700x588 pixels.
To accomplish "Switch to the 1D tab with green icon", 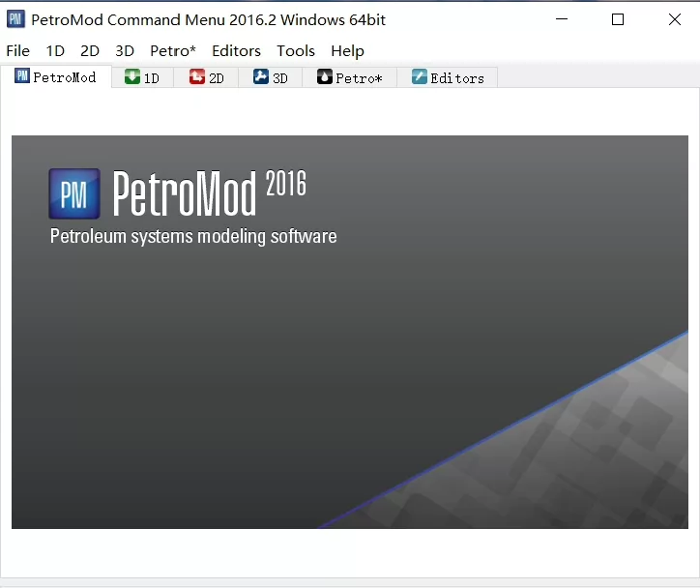I will [x=142, y=77].
